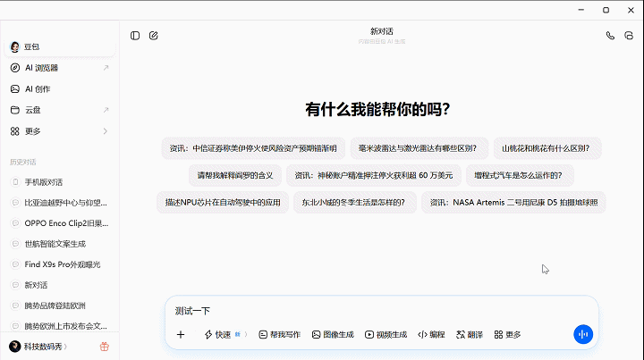Open AI 浏览器 from the sidebar

59,67
